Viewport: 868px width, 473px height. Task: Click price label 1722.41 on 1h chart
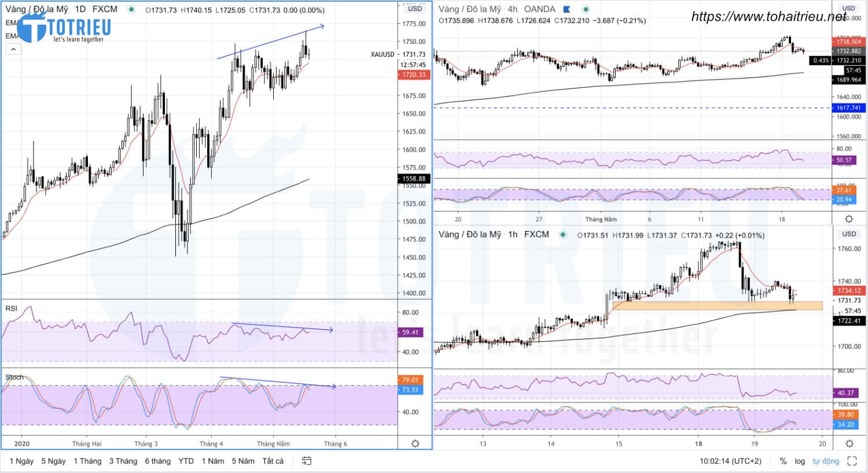848,320
